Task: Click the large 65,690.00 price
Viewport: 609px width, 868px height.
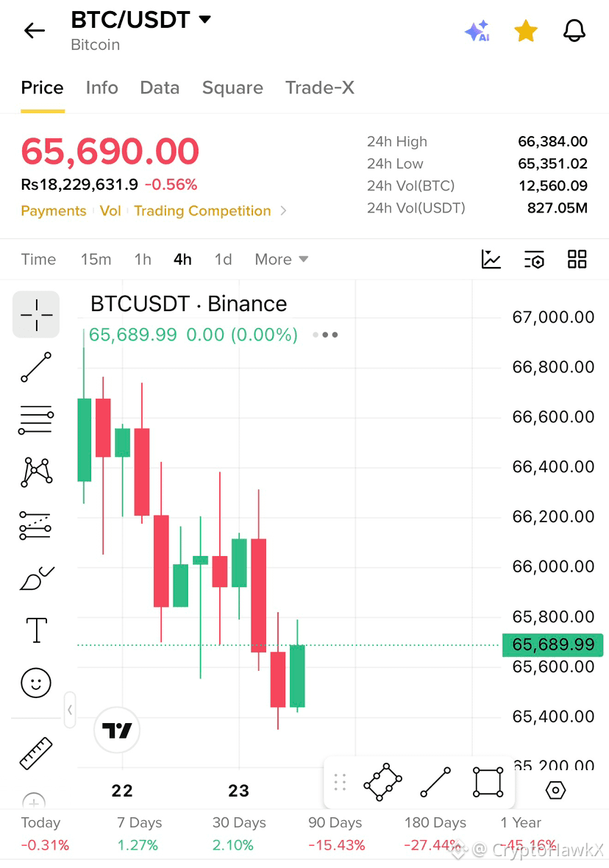Action: pyautogui.click(x=110, y=151)
